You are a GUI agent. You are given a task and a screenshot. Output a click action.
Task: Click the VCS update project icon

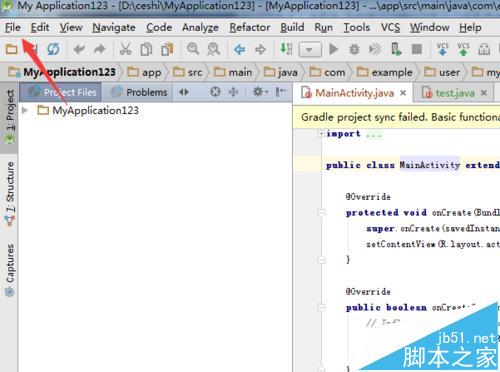(442, 49)
